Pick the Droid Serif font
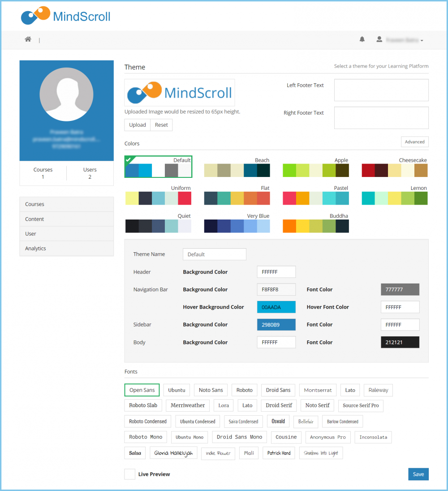The image size is (448, 491). (279, 405)
